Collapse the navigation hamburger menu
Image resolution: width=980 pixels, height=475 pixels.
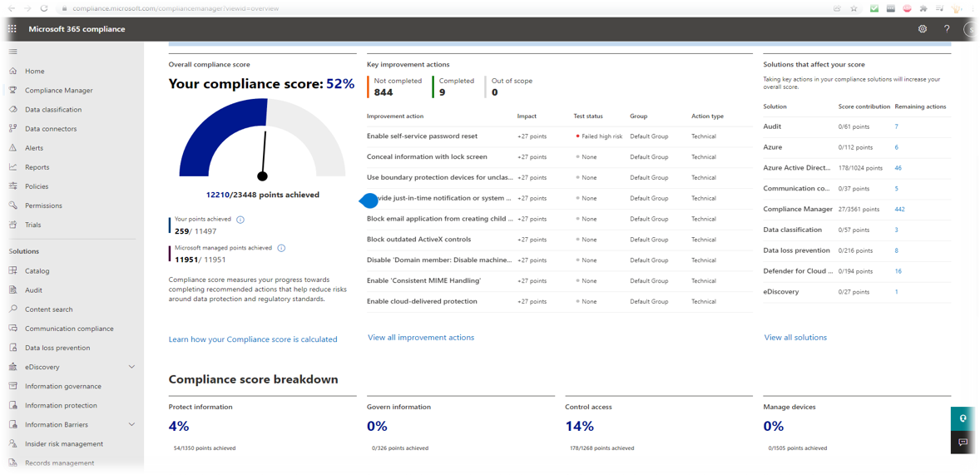click(12, 52)
